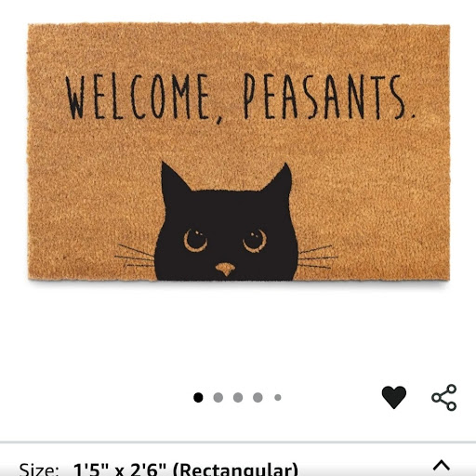Choose the 1'5" x 2'6" (Rectangular) size value
Screen dimensions: 476x476
tap(185, 469)
